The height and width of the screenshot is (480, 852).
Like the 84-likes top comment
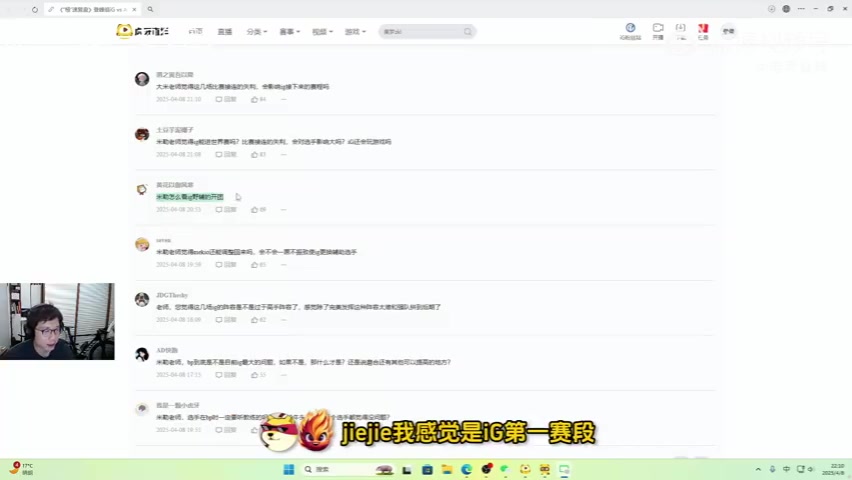(258, 99)
